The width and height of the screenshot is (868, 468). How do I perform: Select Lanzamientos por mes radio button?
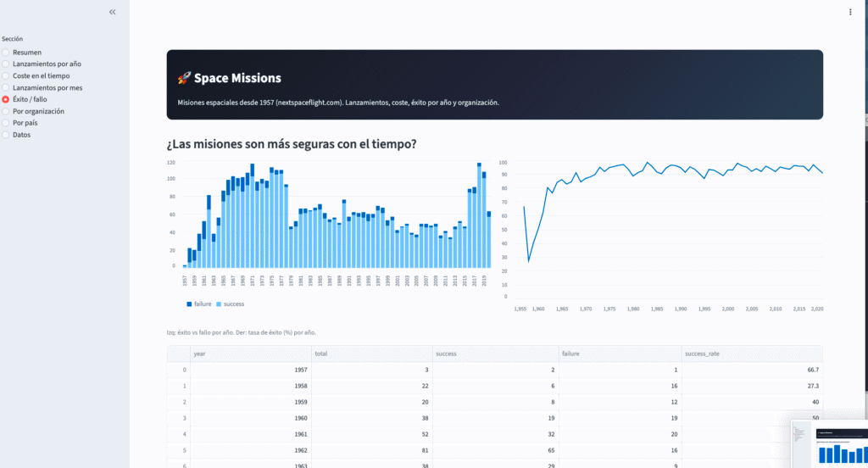tap(6, 88)
